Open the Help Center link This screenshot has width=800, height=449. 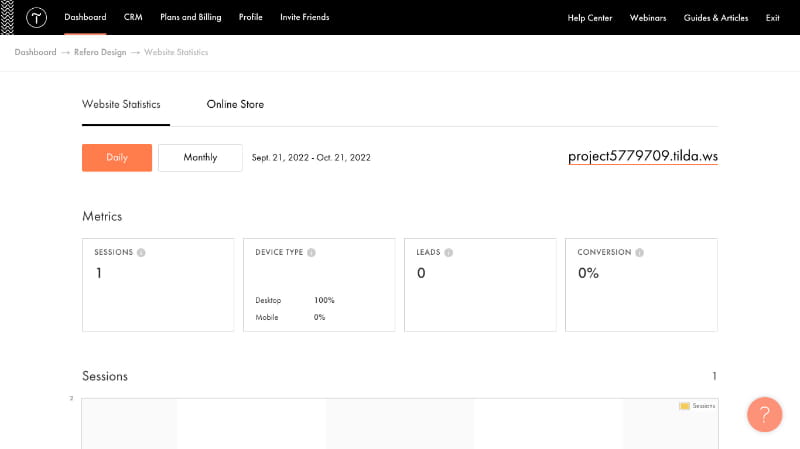(x=590, y=18)
